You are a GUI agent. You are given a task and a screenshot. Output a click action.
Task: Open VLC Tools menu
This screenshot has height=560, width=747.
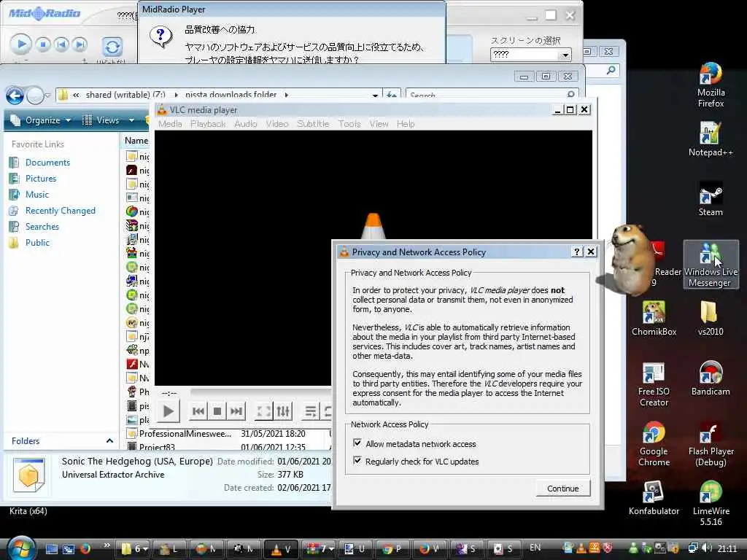(349, 124)
